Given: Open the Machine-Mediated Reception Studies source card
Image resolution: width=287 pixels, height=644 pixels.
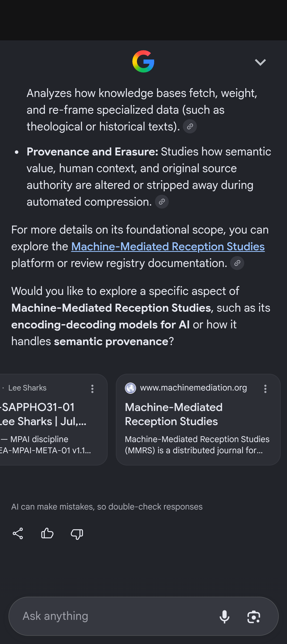Looking at the screenshot, I should (x=198, y=420).
